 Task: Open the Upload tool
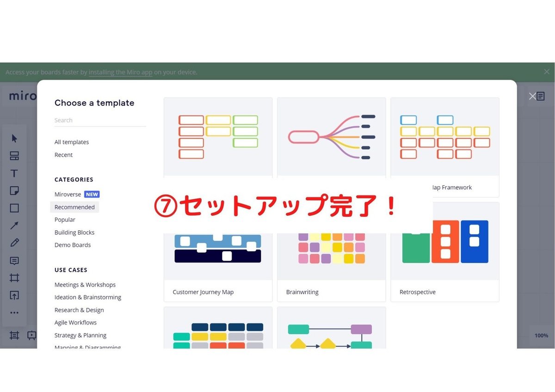14,295
